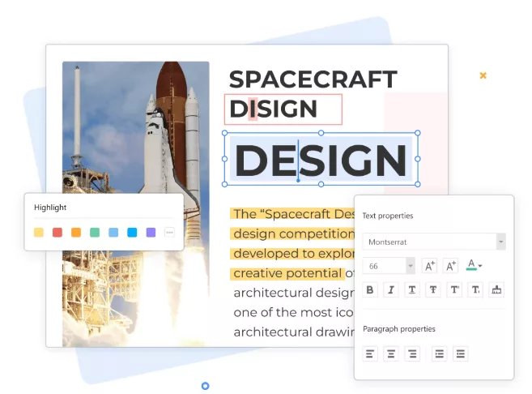Align paragraph to the right
532x394 pixels.
412,353
